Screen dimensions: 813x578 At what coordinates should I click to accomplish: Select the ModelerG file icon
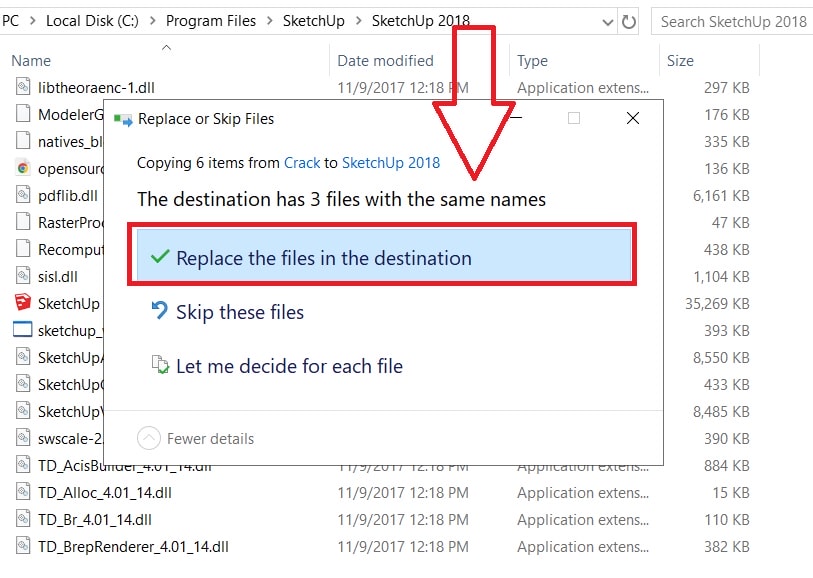click(x=23, y=113)
